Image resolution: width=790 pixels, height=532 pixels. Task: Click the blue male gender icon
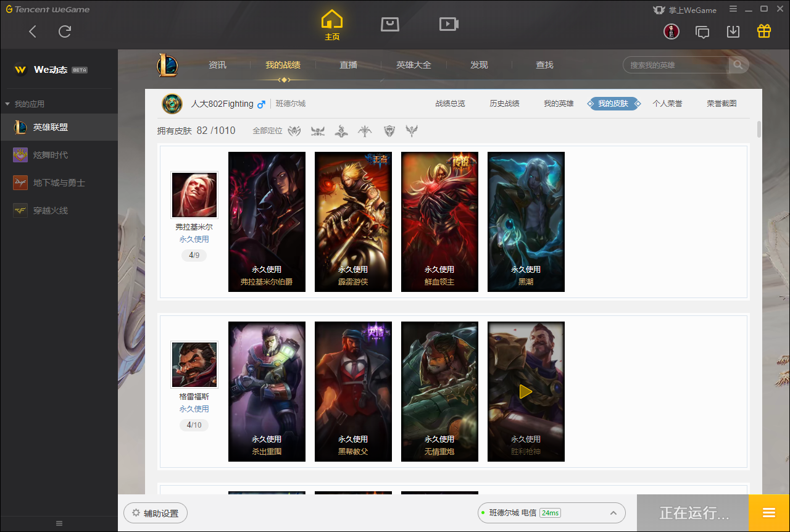point(261,104)
